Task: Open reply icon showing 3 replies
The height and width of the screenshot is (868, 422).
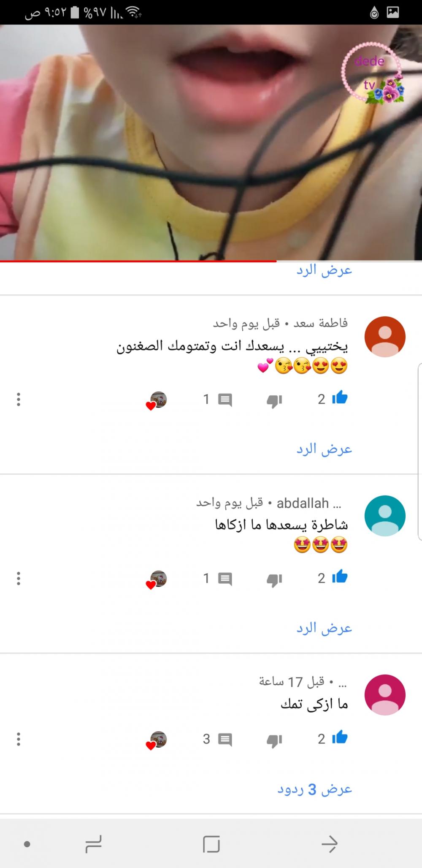Action: click(225, 740)
